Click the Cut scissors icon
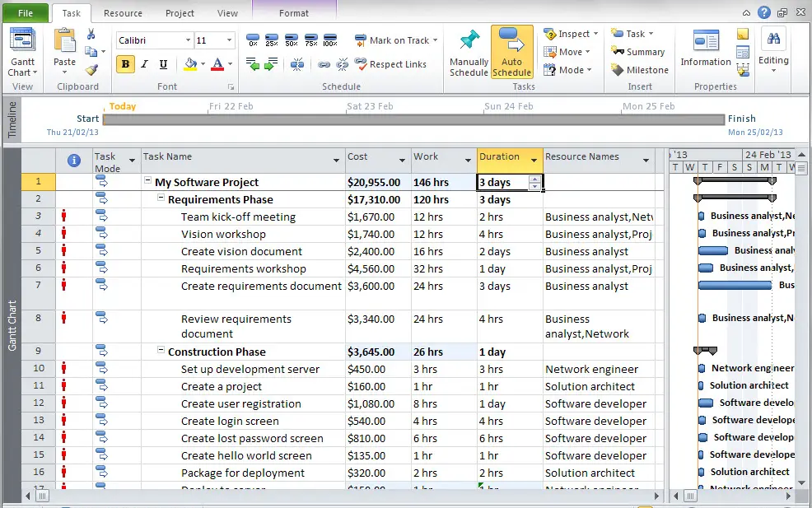The image size is (812, 508). tap(91, 34)
